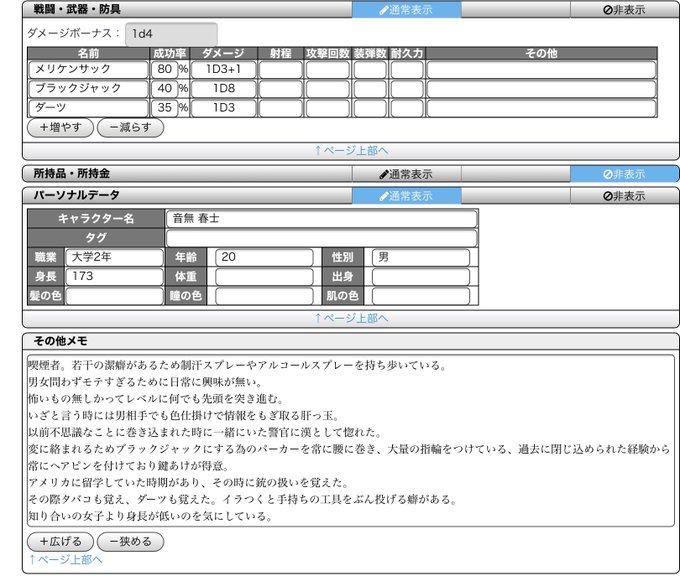Click the empty 肌の色 field
The image size is (680, 576).
tap(421, 296)
